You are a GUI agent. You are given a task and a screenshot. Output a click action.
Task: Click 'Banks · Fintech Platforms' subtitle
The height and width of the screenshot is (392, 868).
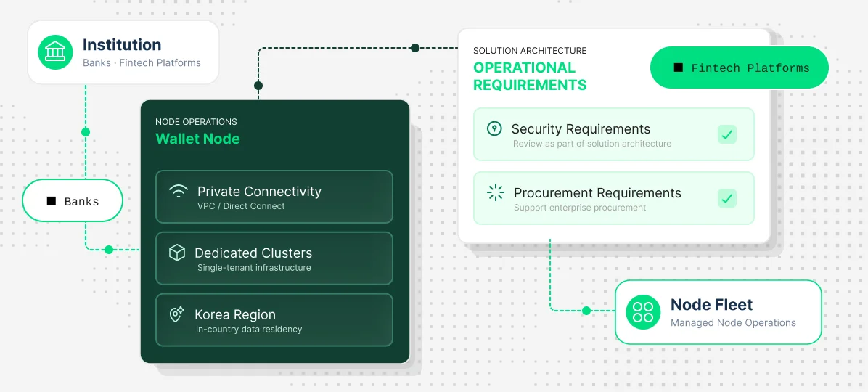(x=142, y=62)
